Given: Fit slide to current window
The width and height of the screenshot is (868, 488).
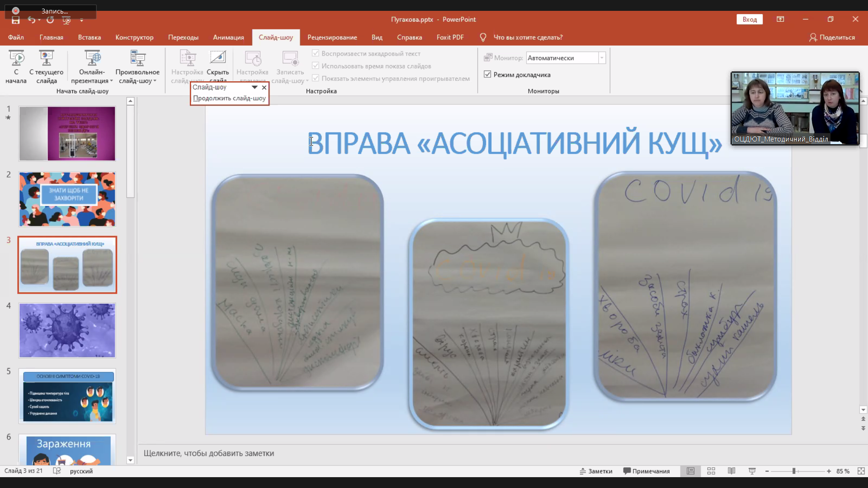Looking at the screenshot, I should coord(861,471).
